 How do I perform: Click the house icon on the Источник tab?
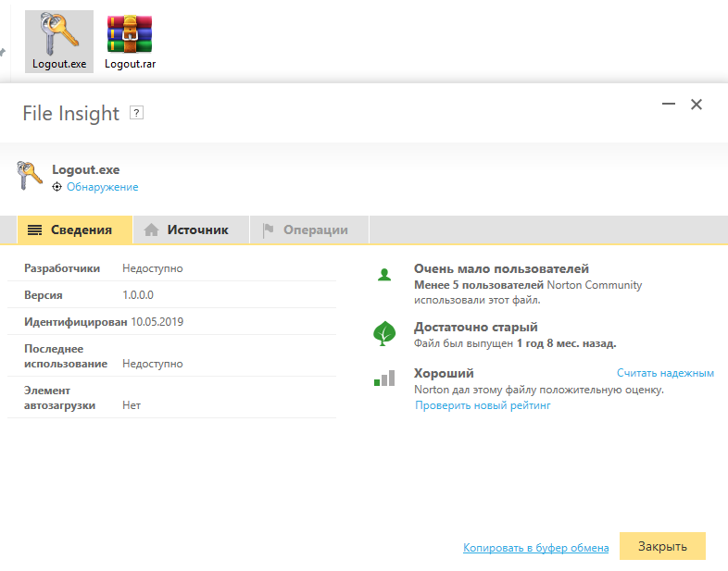point(151,230)
